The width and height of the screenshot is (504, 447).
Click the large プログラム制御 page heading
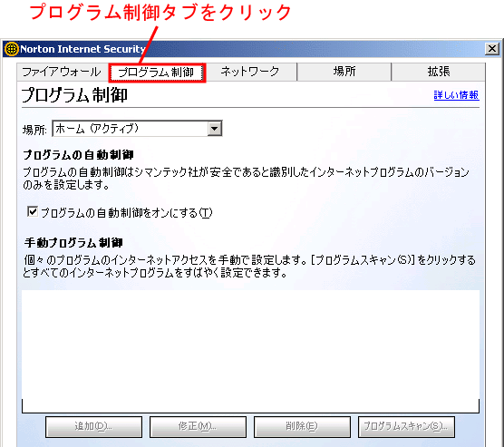tap(74, 95)
